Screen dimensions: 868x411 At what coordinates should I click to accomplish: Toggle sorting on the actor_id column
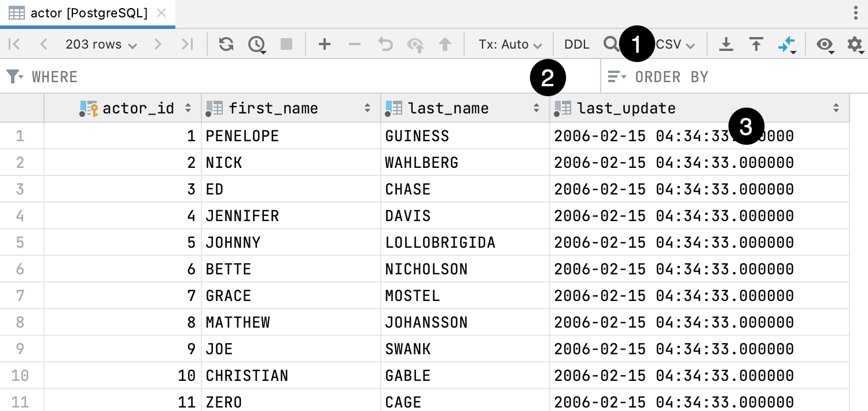(188, 108)
